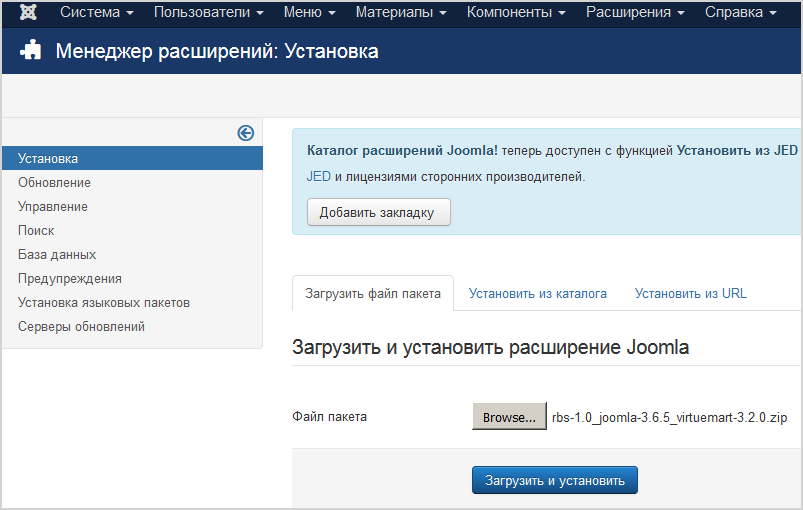Open Предупреждения in the sidebar
The height and width of the screenshot is (510, 803).
pos(70,279)
